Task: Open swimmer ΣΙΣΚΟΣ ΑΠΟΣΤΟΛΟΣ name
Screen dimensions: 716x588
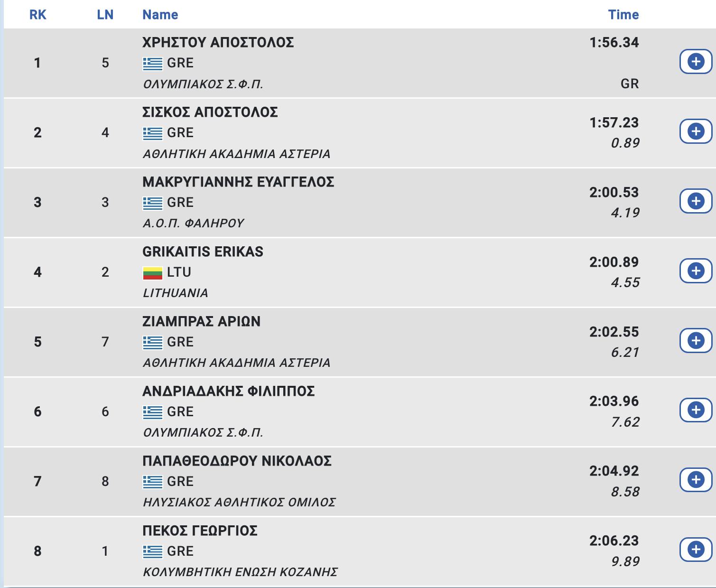Action: pos(210,112)
